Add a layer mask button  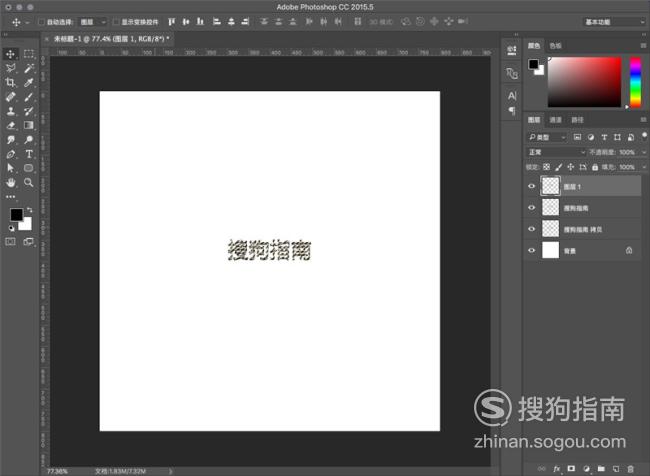572,469
